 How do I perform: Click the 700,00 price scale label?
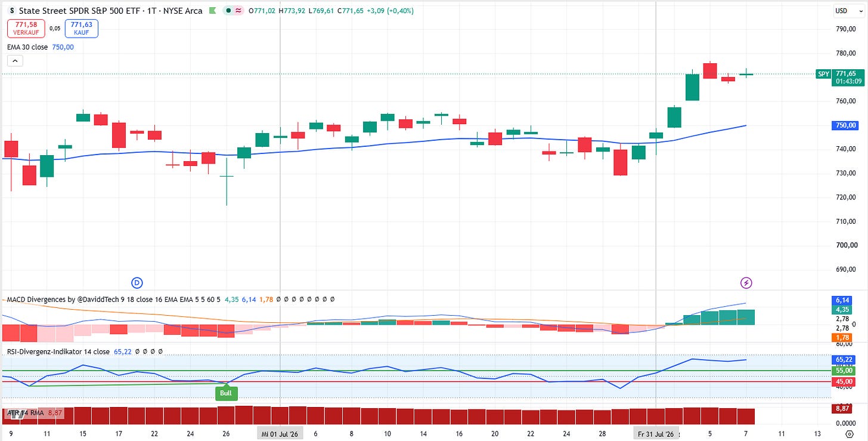tap(847, 245)
